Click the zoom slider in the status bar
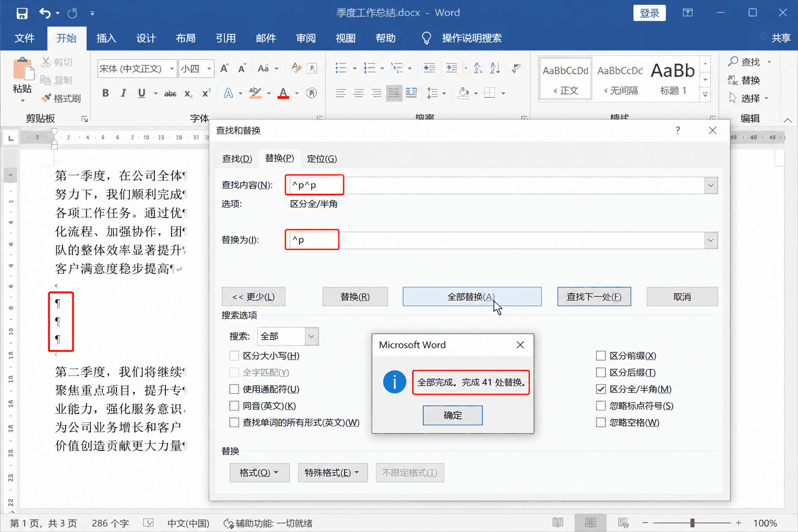 pos(692,523)
